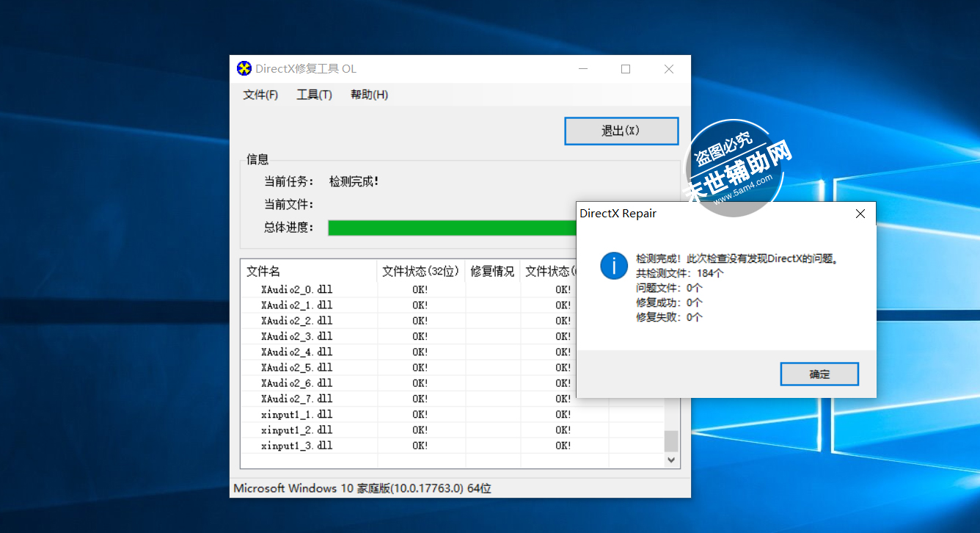Screen dimensions: 980x533
Task: Minimize the DirectX修复工具 window
Action: pyautogui.click(x=583, y=69)
